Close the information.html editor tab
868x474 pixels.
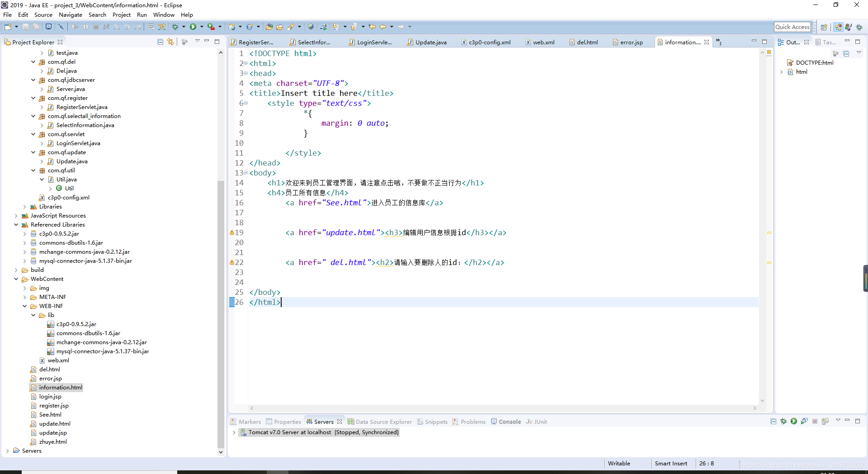[707, 42]
